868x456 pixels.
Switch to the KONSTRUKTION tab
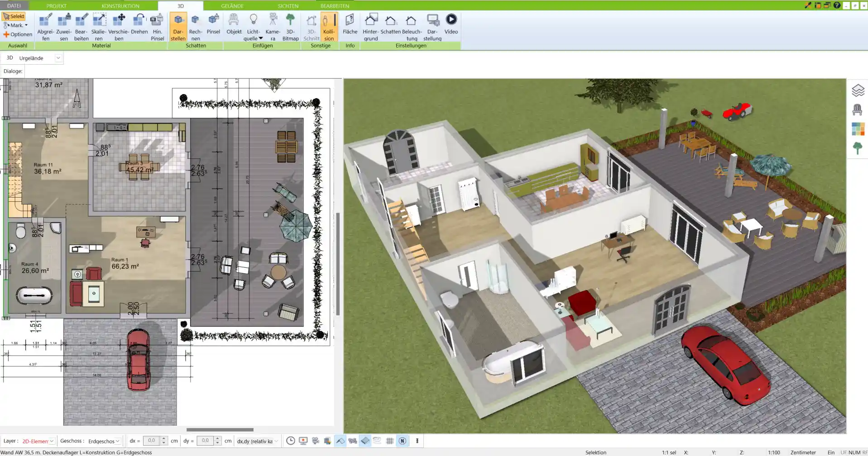(120, 6)
